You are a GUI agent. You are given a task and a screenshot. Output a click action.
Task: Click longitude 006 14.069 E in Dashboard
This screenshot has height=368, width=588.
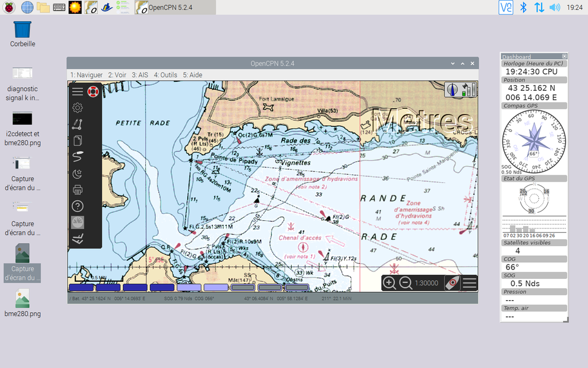(x=531, y=97)
